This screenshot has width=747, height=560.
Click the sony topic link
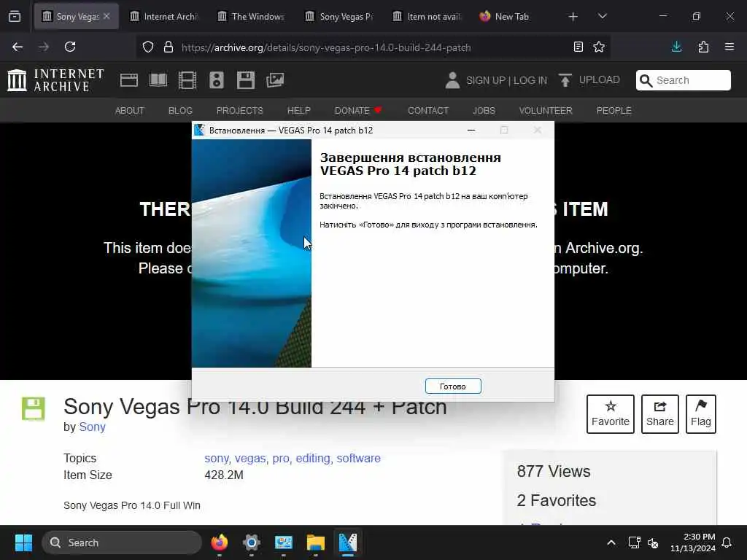coord(216,458)
